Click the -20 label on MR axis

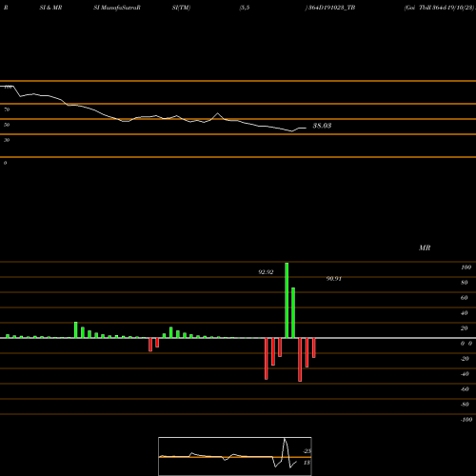[465, 359]
